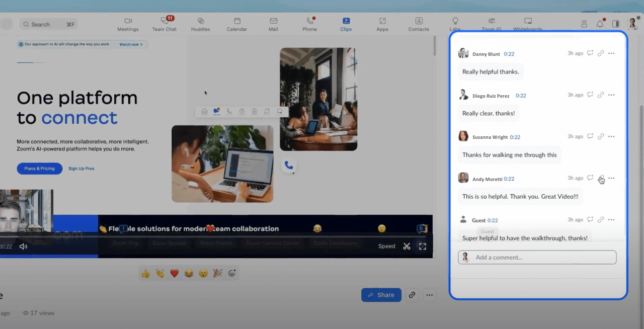
Task: Jump to 0:22 timestamp in Andy Moretti's comment
Action: tap(509, 179)
